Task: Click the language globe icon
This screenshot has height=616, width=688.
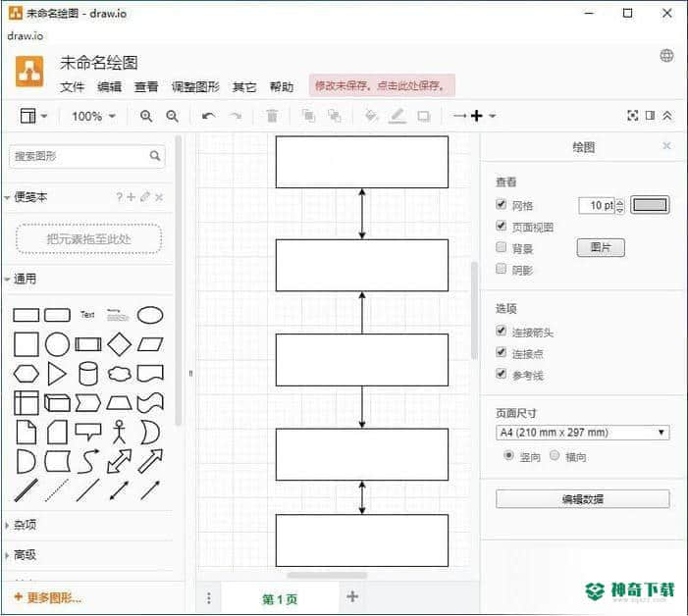Action: pyautogui.click(x=666, y=56)
